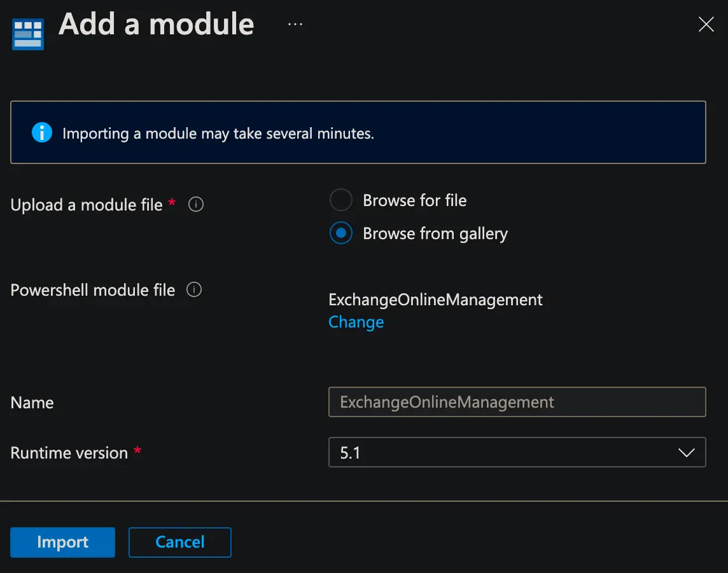Viewport: 728px width, 573px height.
Task: Click the info icon beside Upload a module file
Action: [x=196, y=205]
